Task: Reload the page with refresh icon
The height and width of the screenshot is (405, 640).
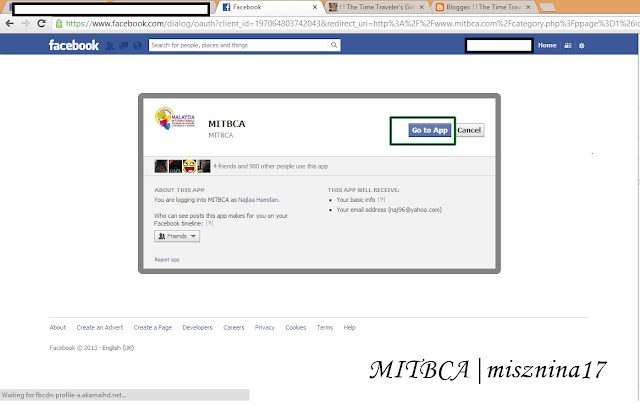Action: [41, 23]
